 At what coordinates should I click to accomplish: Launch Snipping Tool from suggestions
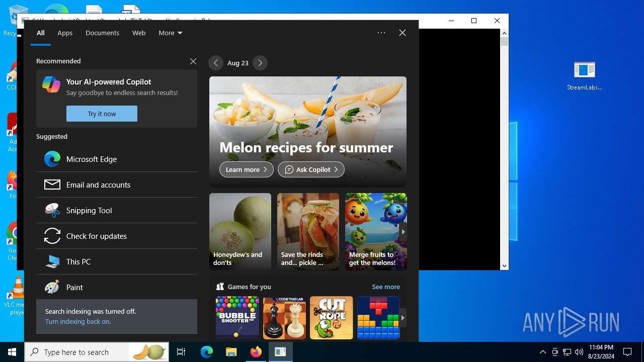[x=117, y=210]
